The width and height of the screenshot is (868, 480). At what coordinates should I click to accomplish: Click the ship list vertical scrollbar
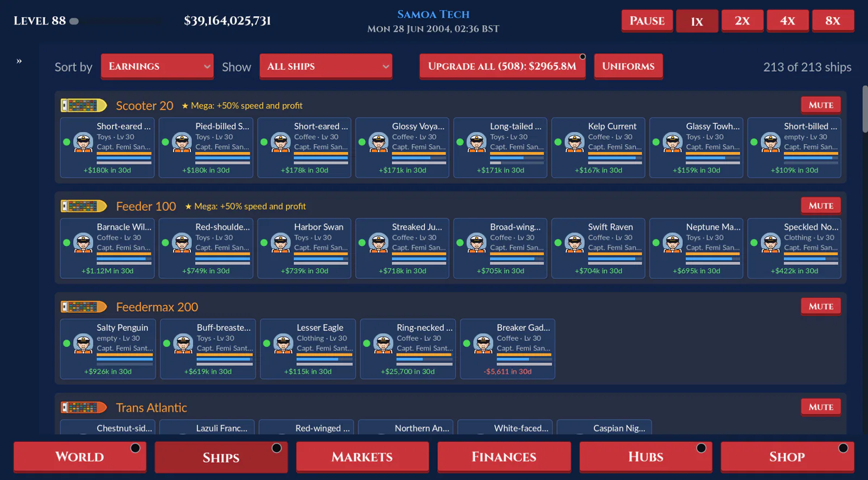tap(865, 109)
